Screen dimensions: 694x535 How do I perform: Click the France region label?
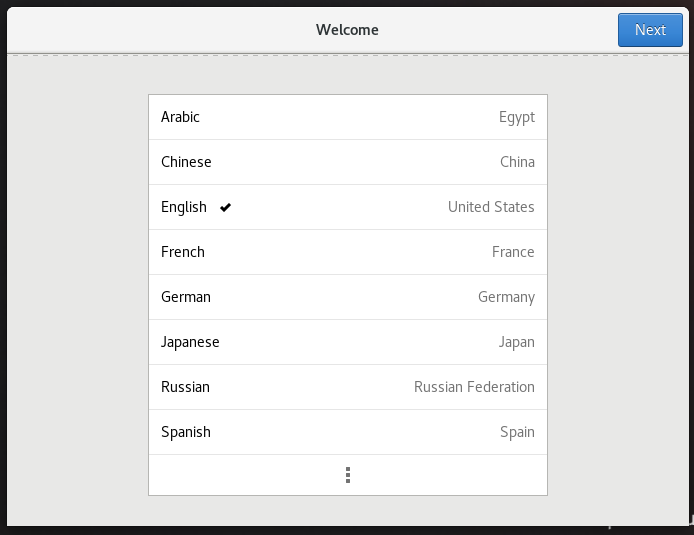point(513,252)
